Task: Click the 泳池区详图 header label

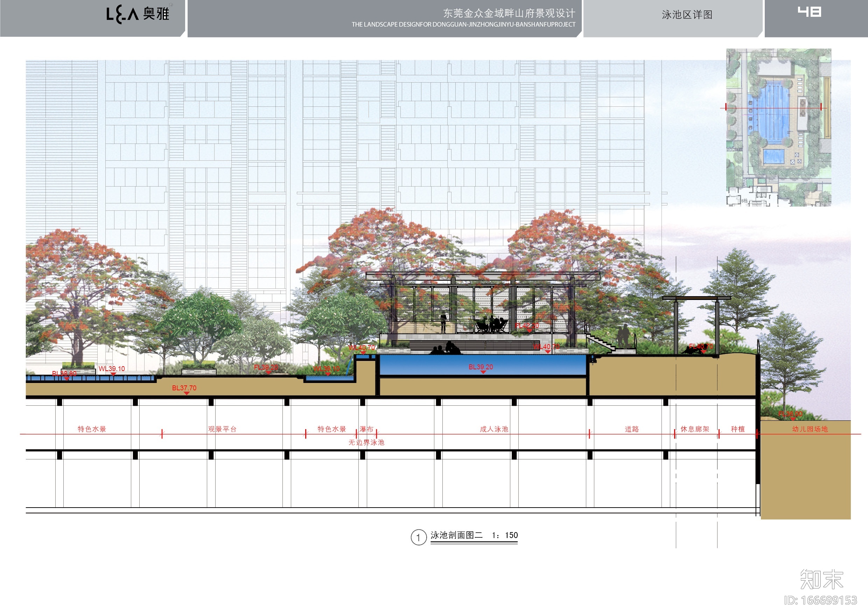Action: coord(687,15)
